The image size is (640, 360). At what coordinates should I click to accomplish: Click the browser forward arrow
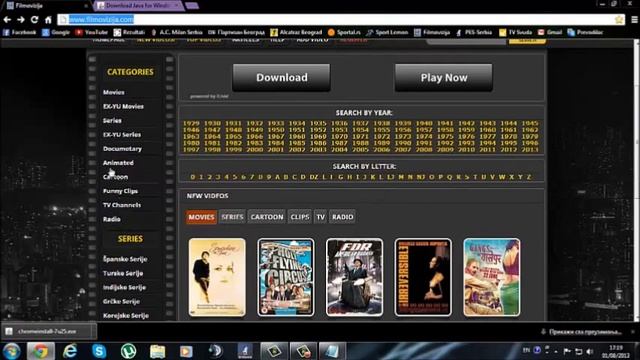click(21, 19)
